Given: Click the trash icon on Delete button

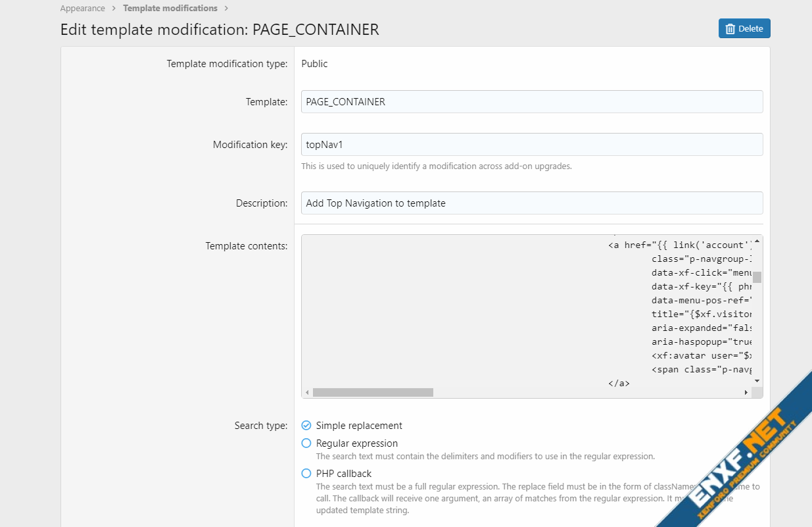Looking at the screenshot, I should pyautogui.click(x=730, y=29).
